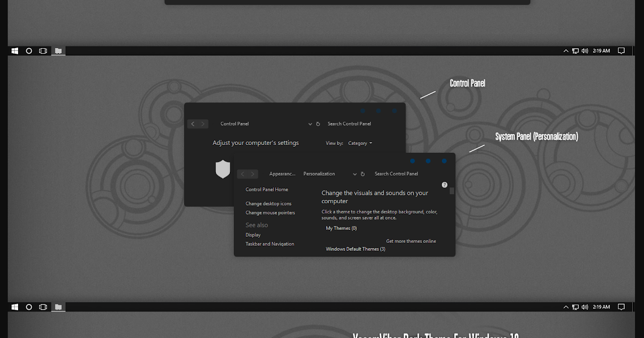The height and width of the screenshot is (338, 644).
Task: Open Start menu on taskbar beneath Personalization window
Action: point(15,307)
